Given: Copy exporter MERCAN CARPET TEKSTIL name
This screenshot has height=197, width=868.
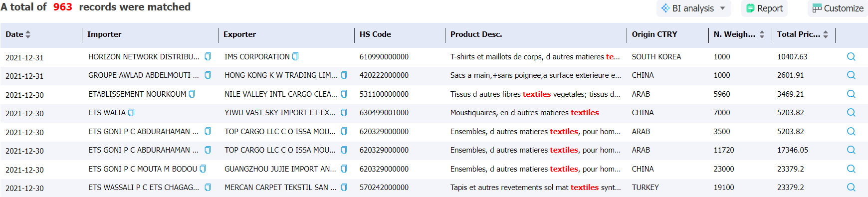Looking at the screenshot, I should (x=344, y=188).
